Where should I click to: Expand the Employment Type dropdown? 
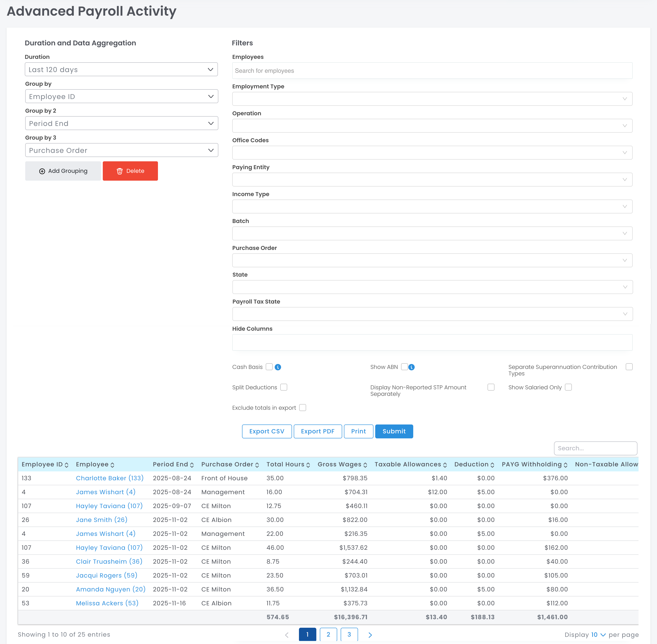coord(432,99)
